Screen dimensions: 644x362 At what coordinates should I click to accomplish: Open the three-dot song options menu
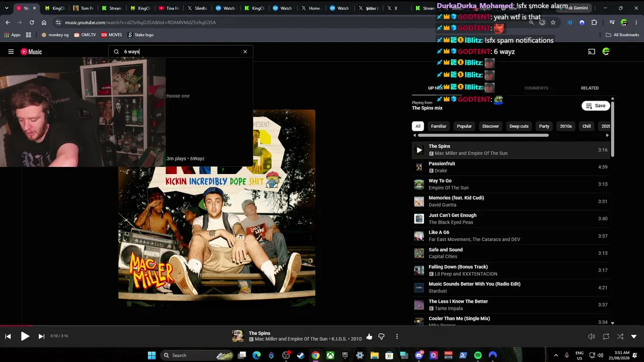click(397, 336)
